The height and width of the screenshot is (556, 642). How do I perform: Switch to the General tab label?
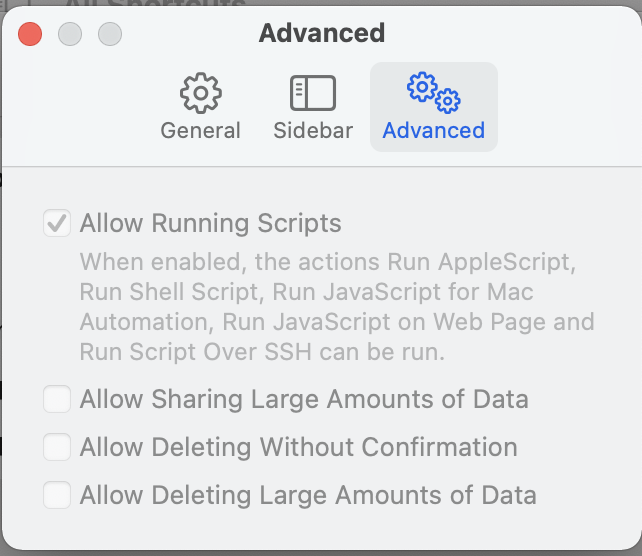[201, 130]
